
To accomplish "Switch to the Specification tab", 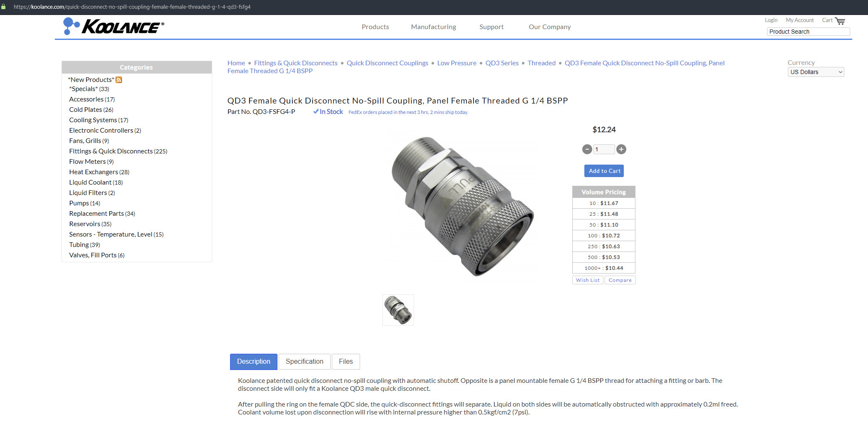I will tap(304, 362).
